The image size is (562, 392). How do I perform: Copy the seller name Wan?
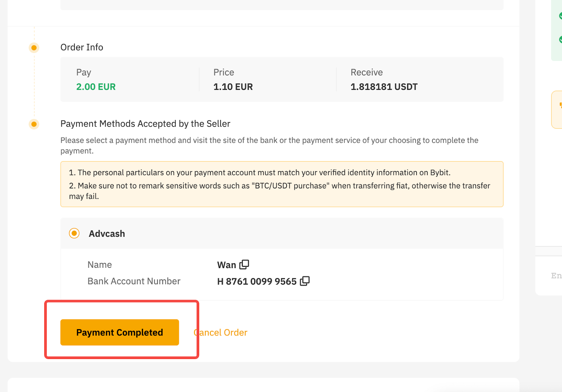[244, 264]
